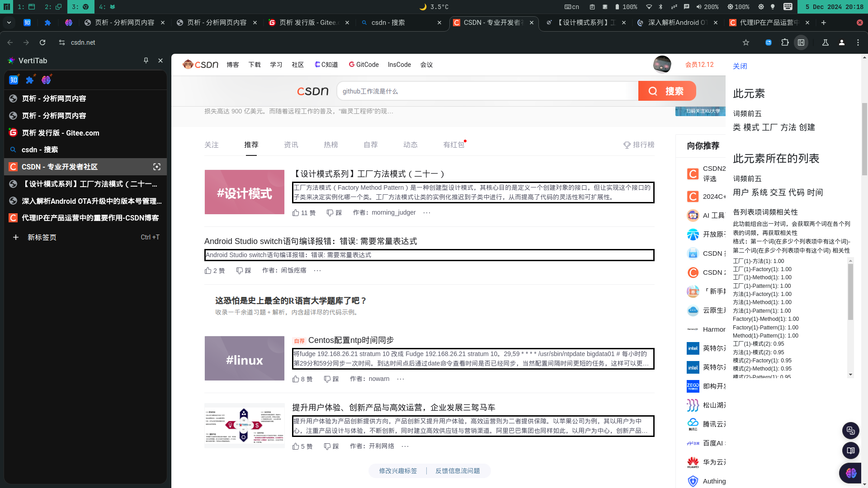Click the orange 搜索 button

[667, 91]
